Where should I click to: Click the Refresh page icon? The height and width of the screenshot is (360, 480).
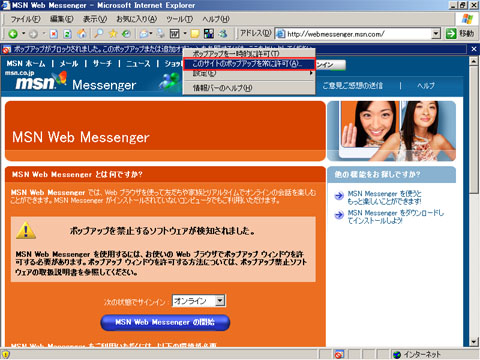68,34
